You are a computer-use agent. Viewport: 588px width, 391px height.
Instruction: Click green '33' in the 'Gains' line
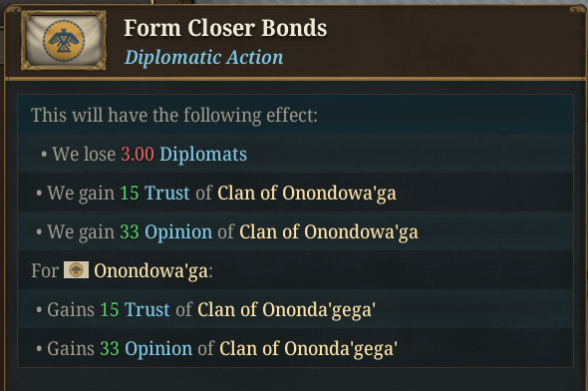tap(109, 348)
